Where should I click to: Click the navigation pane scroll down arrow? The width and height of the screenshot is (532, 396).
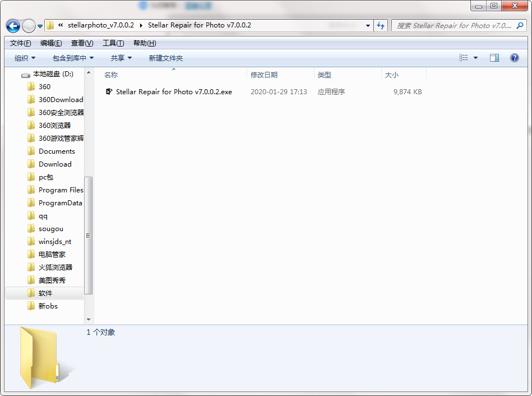pyautogui.click(x=89, y=319)
